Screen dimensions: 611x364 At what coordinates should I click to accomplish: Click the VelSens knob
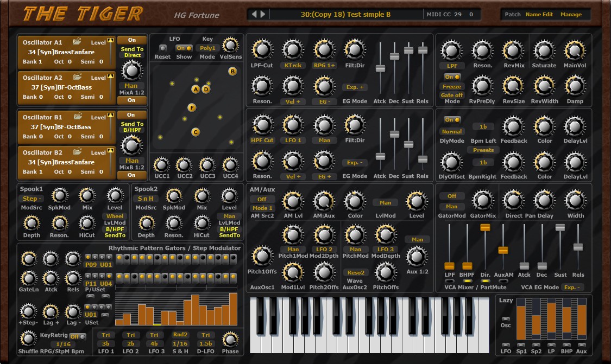(230, 46)
